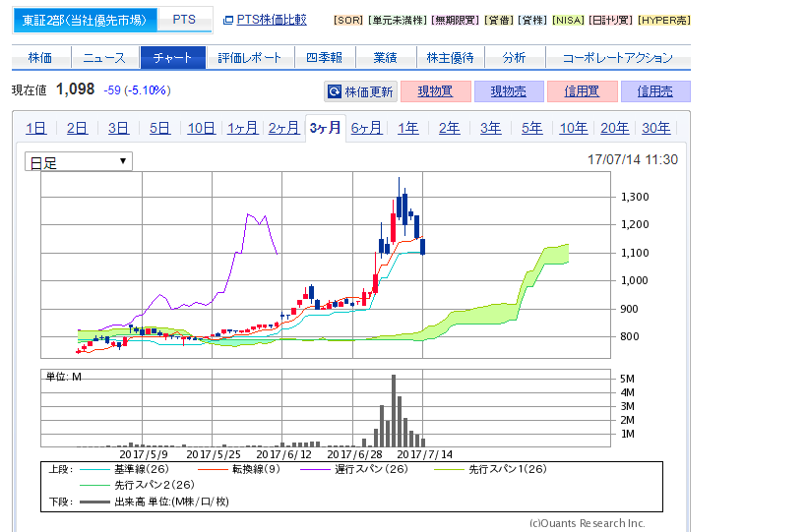Click the 出来高 volume legend entry
The image size is (806, 532).
(155, 502)
